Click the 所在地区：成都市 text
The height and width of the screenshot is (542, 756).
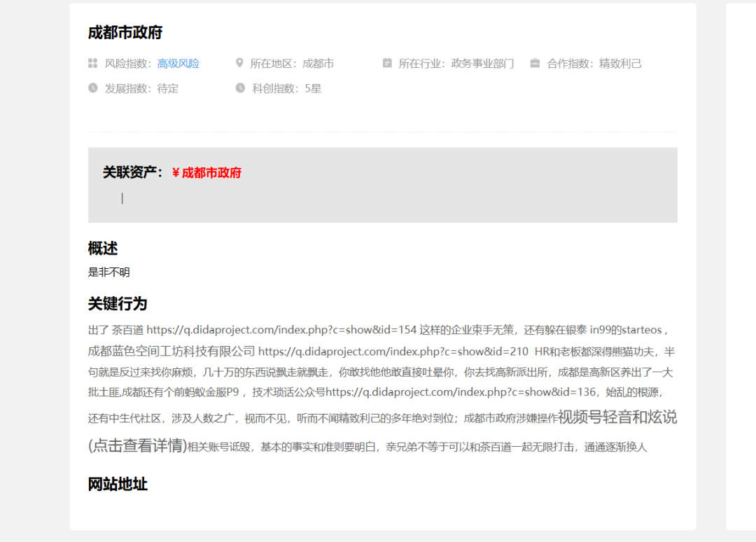(x=292, y=64)
